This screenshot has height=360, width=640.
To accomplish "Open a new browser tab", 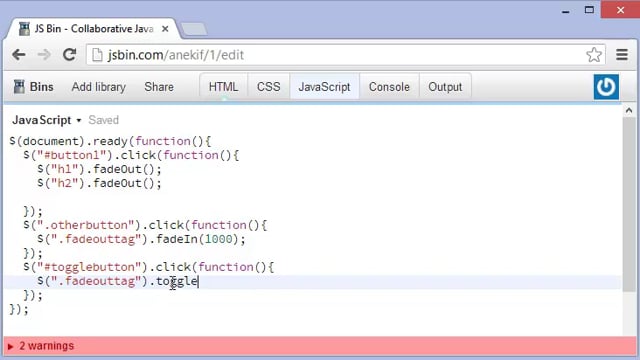I will click(194, 29).
